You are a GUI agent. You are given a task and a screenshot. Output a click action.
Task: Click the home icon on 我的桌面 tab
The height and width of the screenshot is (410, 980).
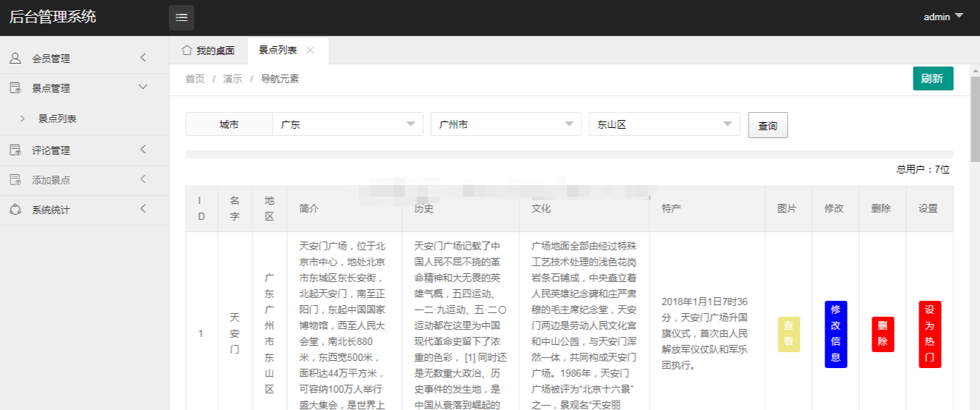(x=187, y=50)
